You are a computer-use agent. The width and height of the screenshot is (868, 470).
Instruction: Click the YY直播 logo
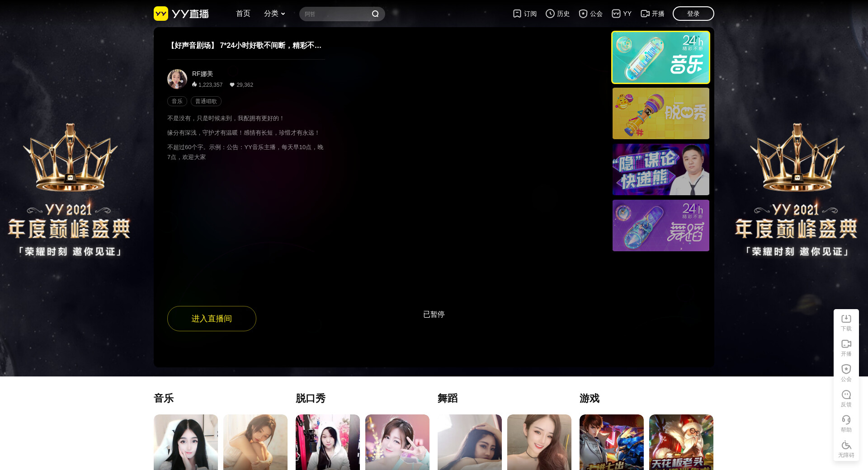coord(181,14)
